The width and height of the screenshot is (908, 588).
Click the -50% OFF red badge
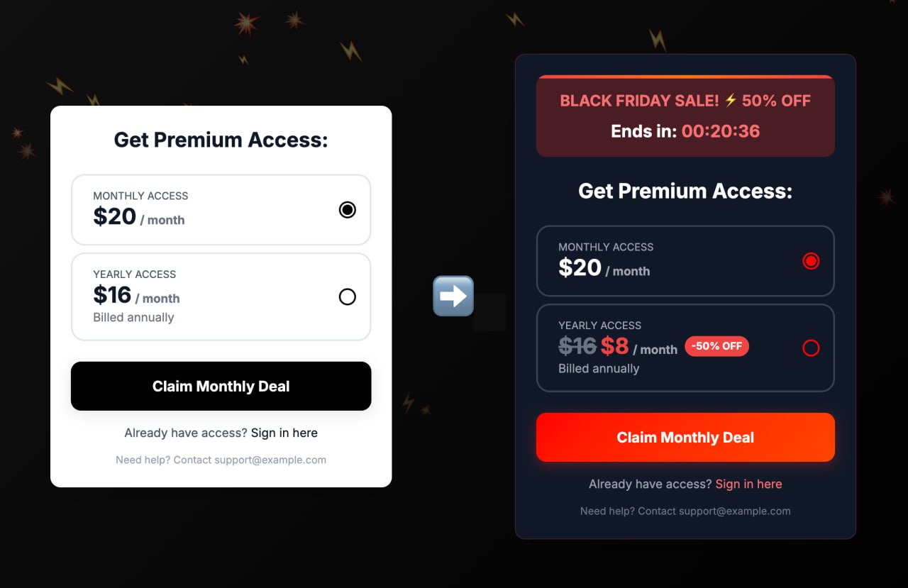[x=716, y=346]
